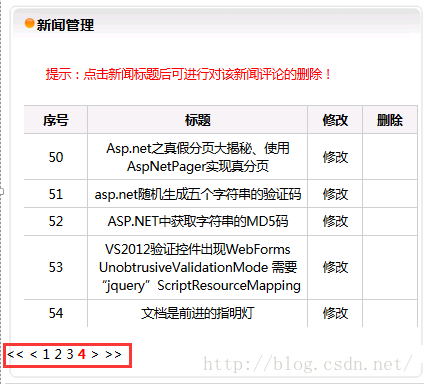This screenshot has height=384, width=424.
Task: Open page 2 in the pager
Action: click(58, 354)
